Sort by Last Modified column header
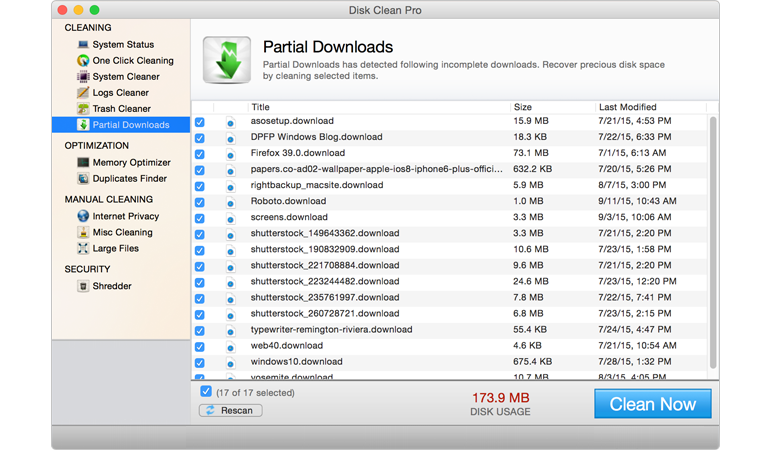 627,107
